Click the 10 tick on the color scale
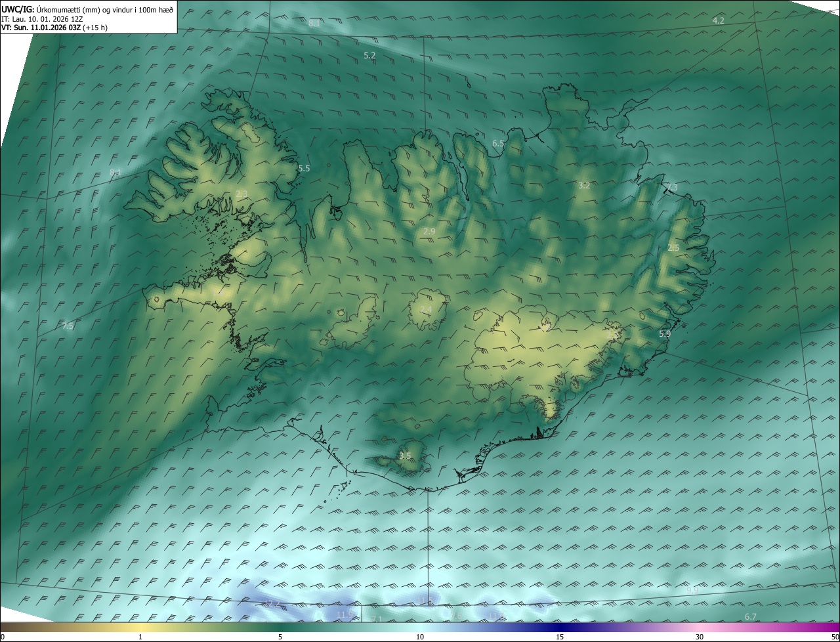This screenshot has height=642, width=840. click(420, 637)
